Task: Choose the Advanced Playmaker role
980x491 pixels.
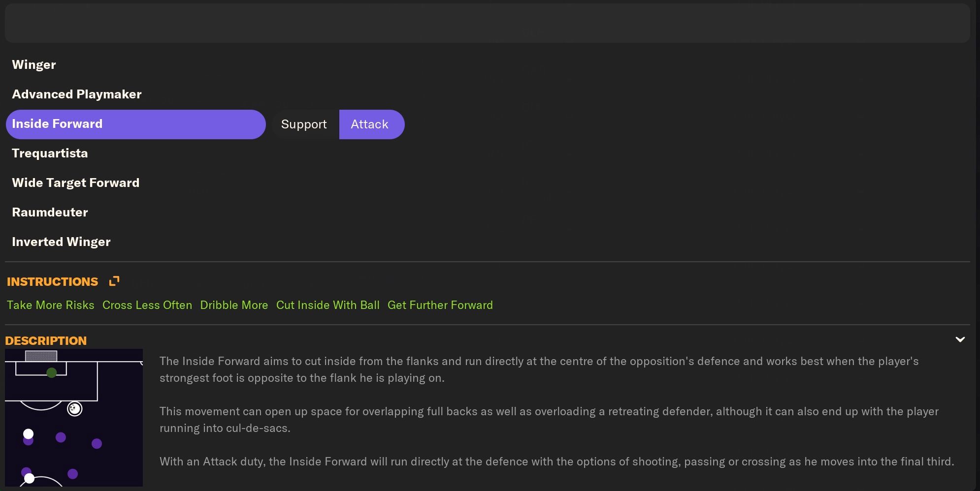Action: [x=77, y=94]
